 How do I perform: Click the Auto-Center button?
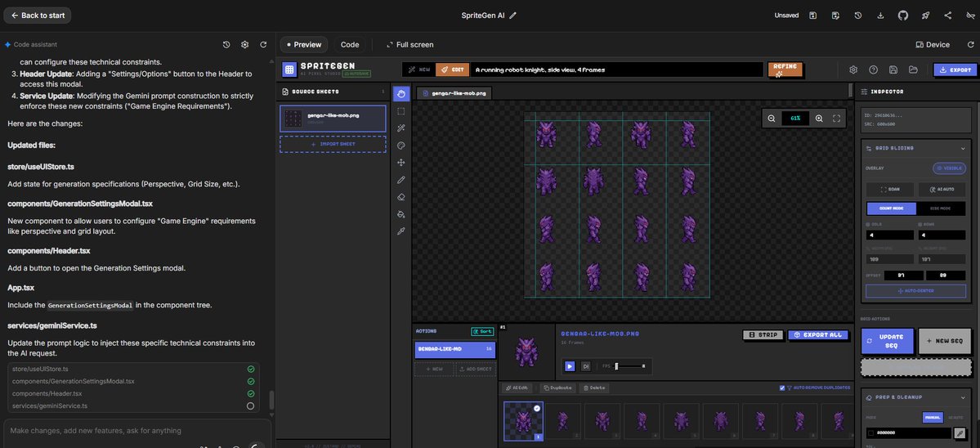(915, 291)
